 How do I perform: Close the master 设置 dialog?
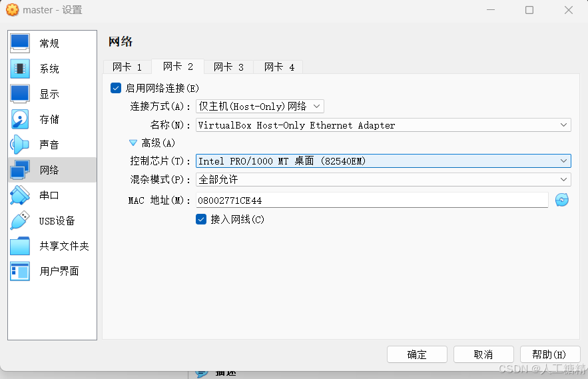pos(569,10)
